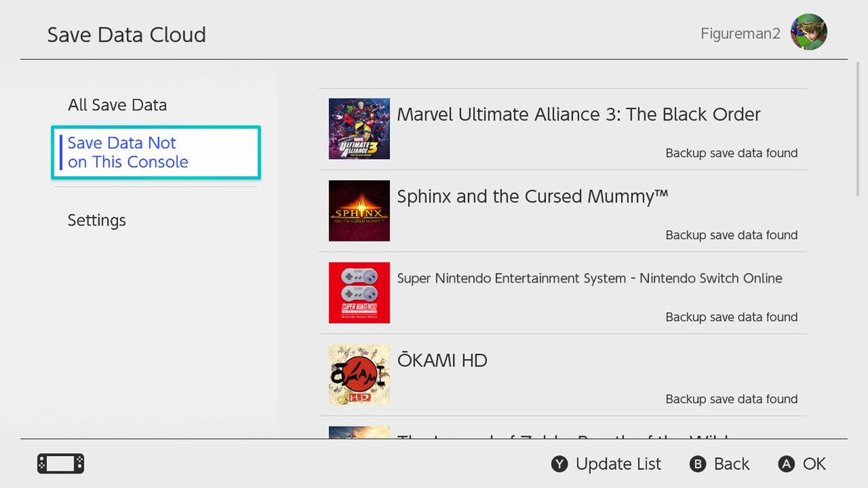This screenshot has width=868, height=488.
Task: Open the ŌKAMI HD title text
Action: click(442, 360)
